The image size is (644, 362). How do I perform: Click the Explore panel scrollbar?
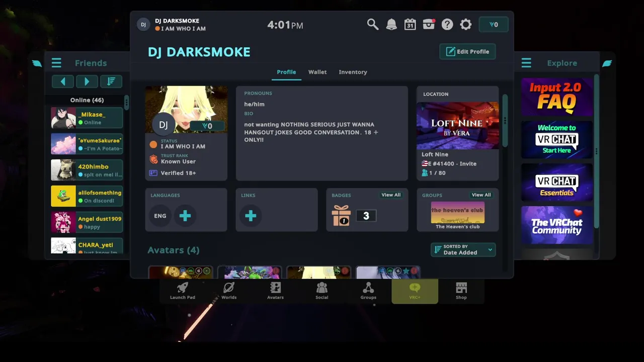click(x=596, y=151)
